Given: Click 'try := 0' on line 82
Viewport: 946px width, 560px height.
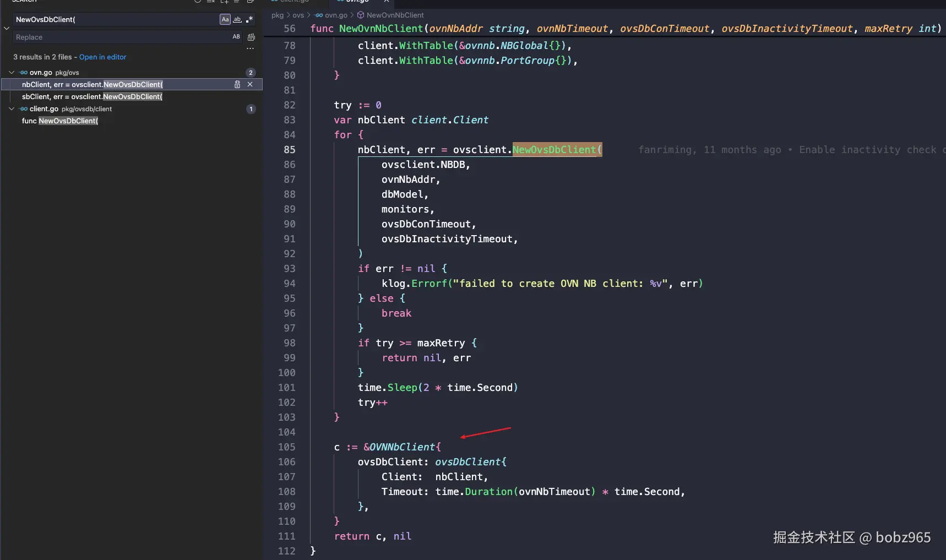Looking at the screenshot, I should [358, 105].
